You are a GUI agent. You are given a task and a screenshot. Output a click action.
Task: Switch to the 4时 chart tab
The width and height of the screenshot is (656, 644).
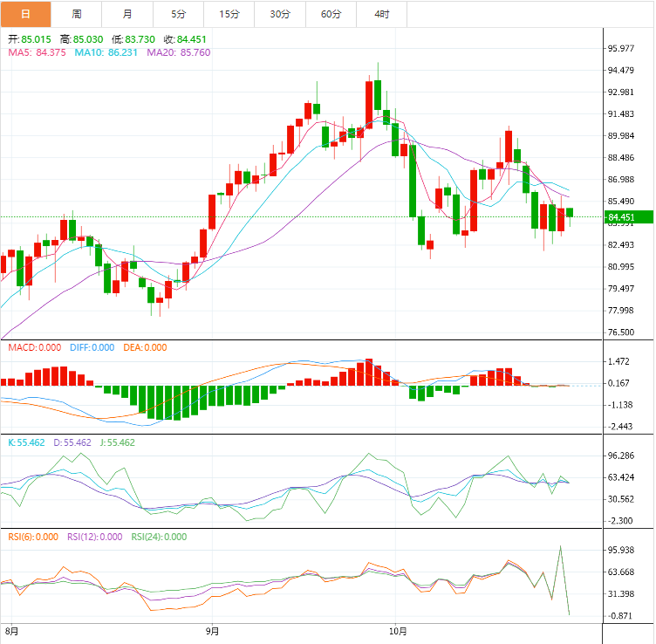[x=382, y=14]
